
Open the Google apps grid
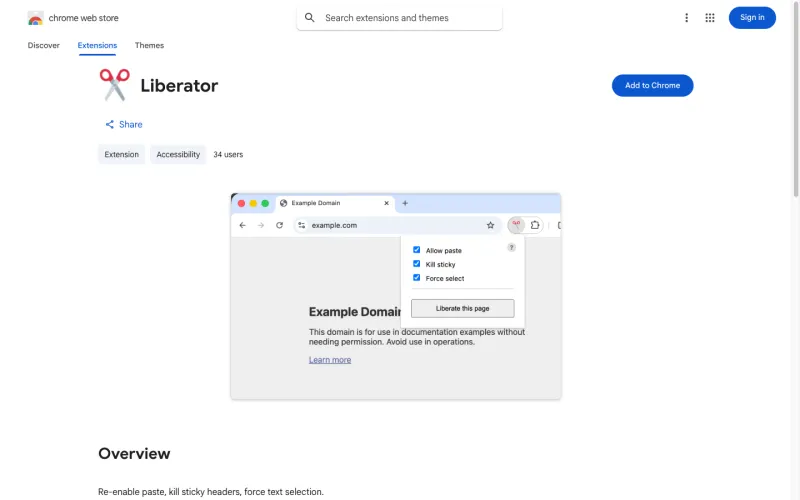(x=710, y=18)
